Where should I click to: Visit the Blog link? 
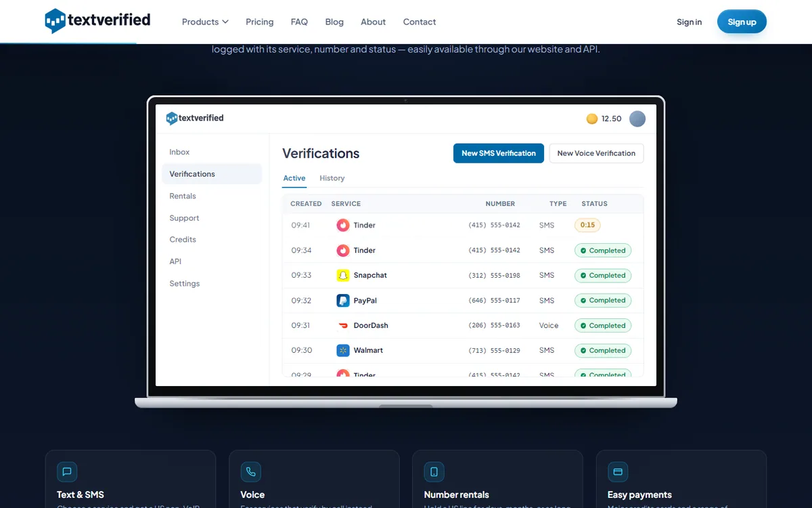tap(334, 22)
